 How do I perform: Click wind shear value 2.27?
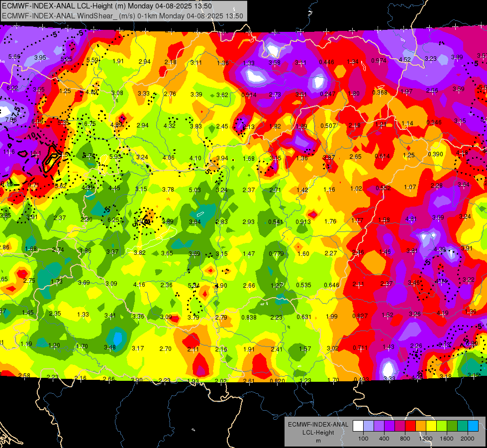tap(330, 253)
